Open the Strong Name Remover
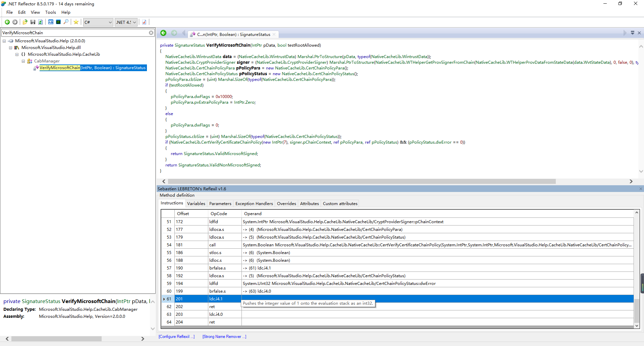This screenshot has width=644, height=346. (224, 336)
